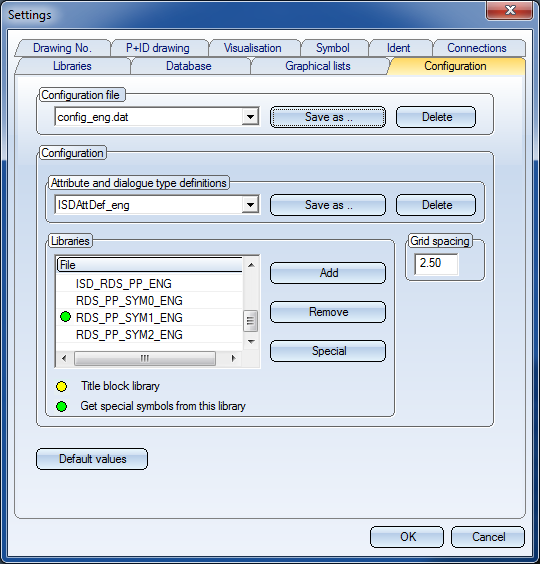Open the Visualisation tab

click(253, 48)
